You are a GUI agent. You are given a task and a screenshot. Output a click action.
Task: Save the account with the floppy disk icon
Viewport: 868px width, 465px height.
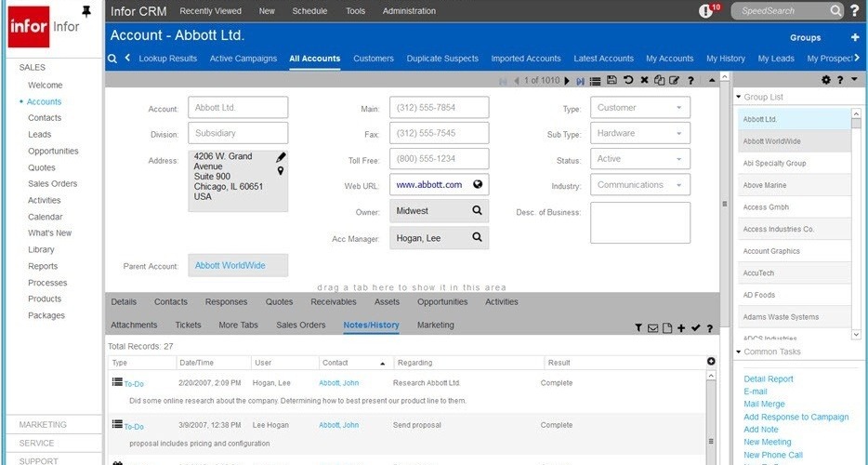coord(612,80)
